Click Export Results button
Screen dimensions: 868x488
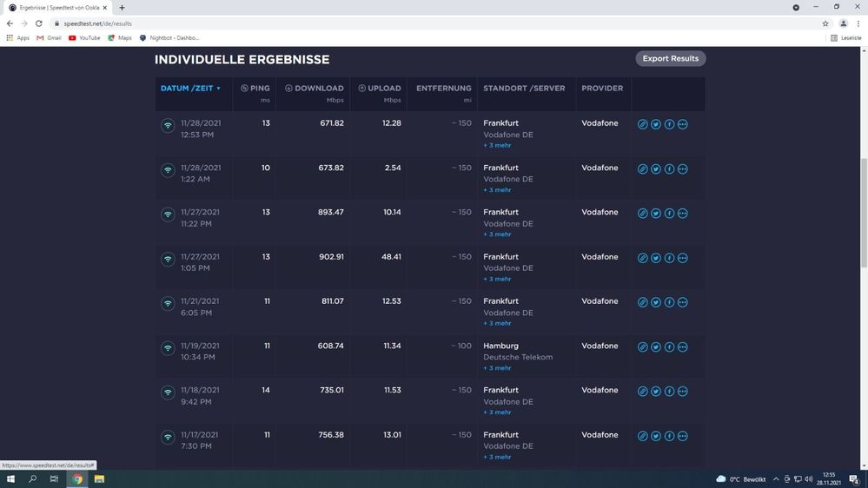[x=671, y=59]
